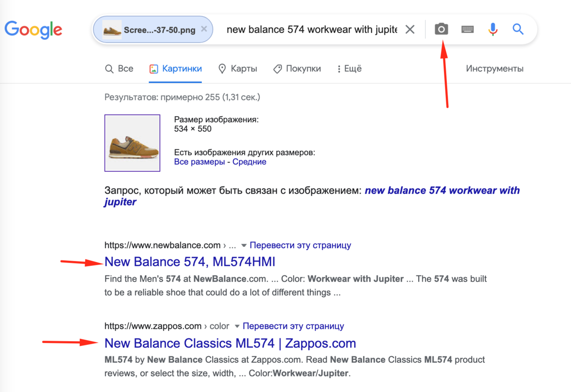Image resolution: width=571 pixels, height=392 pixels.
Task: Start voice search with microphone icon
Action: 493,29
